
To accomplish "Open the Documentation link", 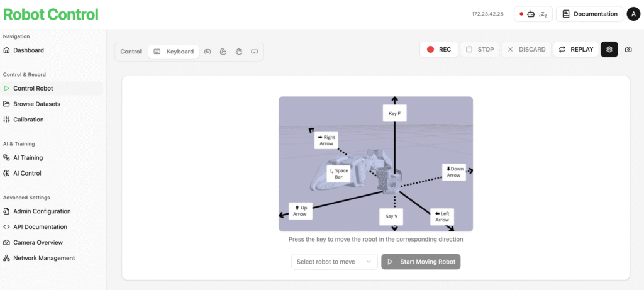I will [589, 14].
